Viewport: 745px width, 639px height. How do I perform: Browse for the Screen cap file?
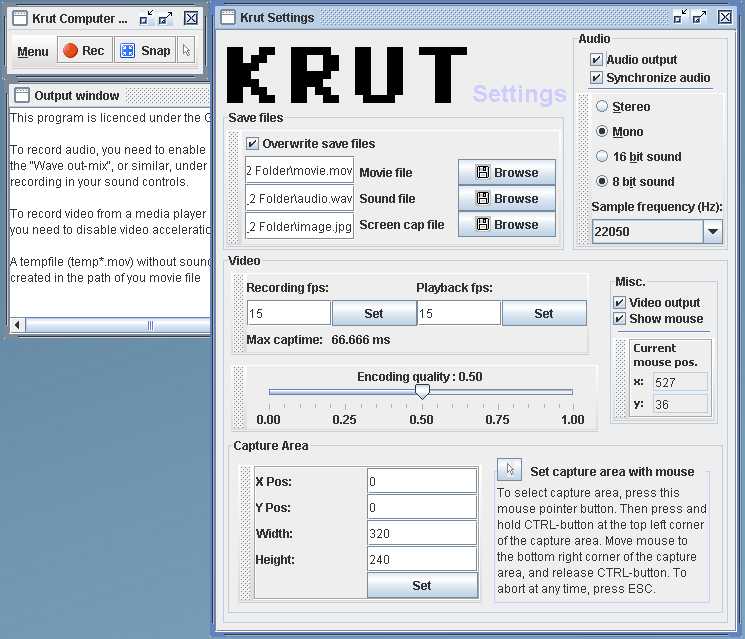(x=507, y=224)
